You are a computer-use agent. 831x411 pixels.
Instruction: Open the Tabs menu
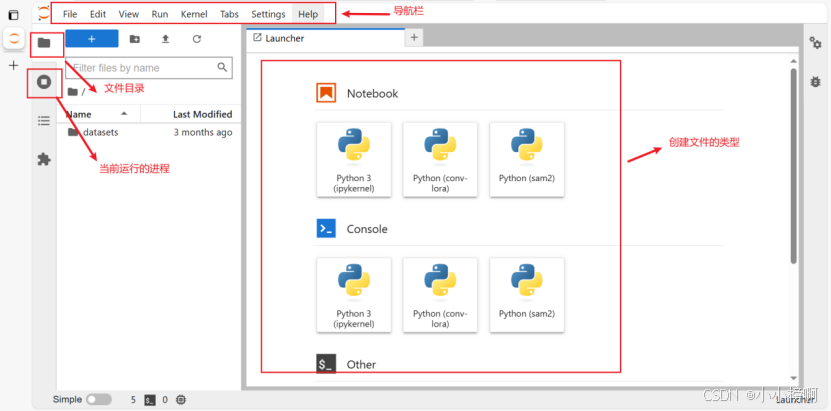229,14
